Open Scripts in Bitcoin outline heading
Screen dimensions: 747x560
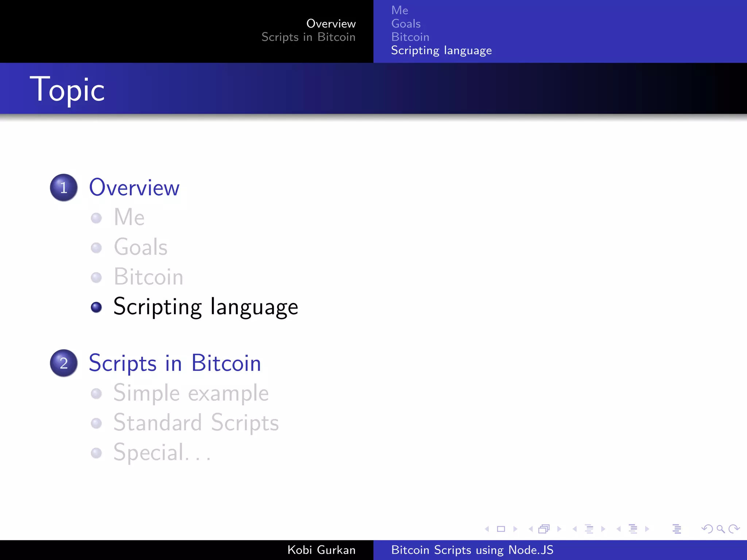(175, 363)
